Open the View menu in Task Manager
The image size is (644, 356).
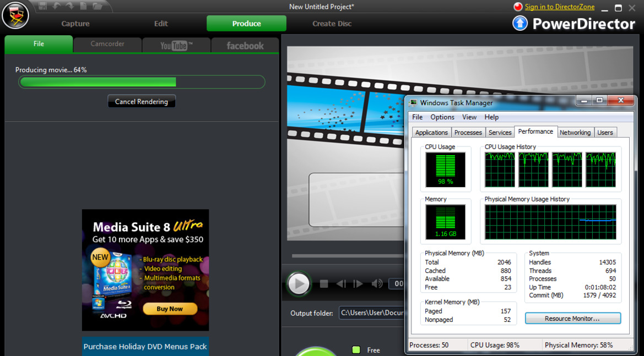pyautogui.click(x=469, y=117)
